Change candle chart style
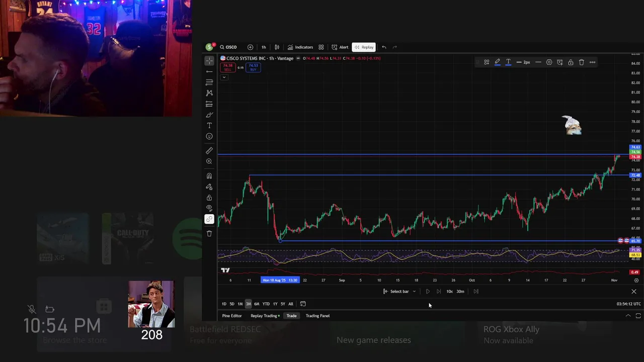The width and height of the screenshot is (644, 362). point(277,47)
